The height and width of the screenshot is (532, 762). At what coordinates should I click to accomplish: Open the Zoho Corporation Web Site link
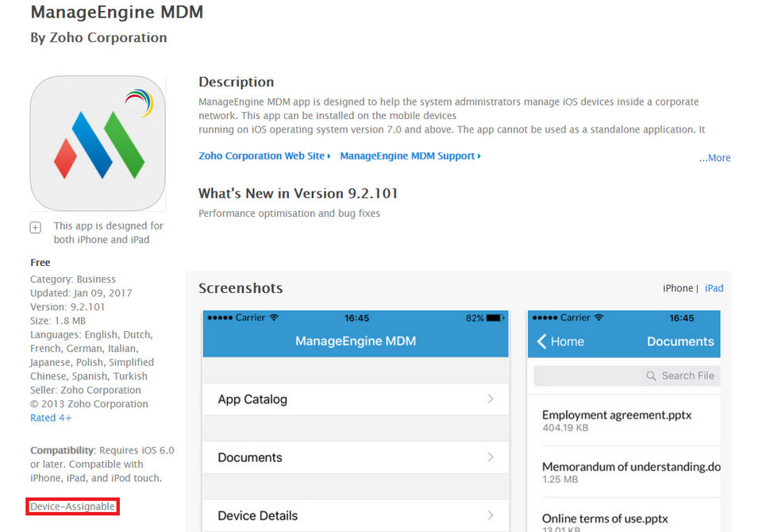(x=264, y=156)
